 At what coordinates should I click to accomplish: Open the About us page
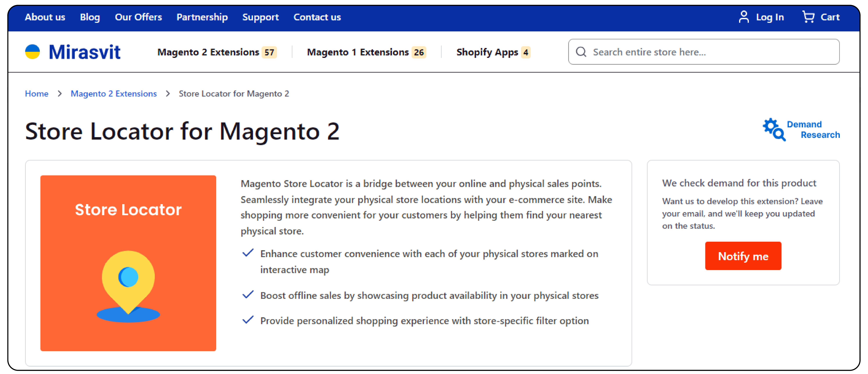tap(45, 17)
